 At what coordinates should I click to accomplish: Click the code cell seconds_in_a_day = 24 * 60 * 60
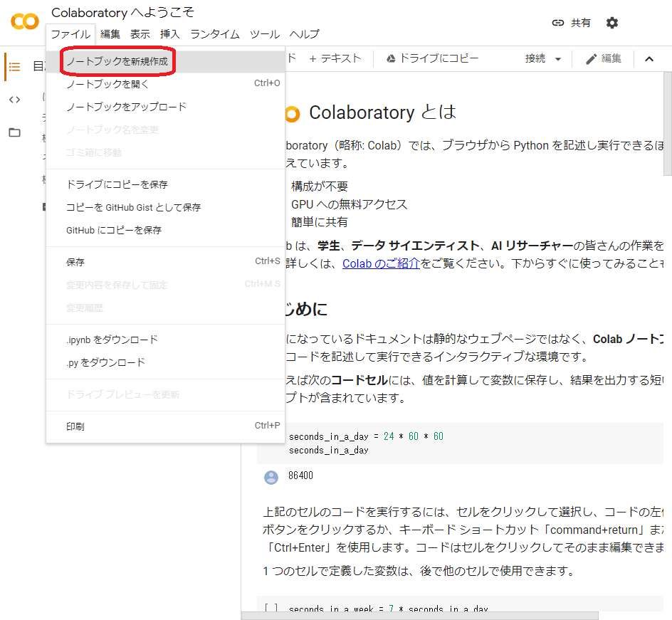461,443
